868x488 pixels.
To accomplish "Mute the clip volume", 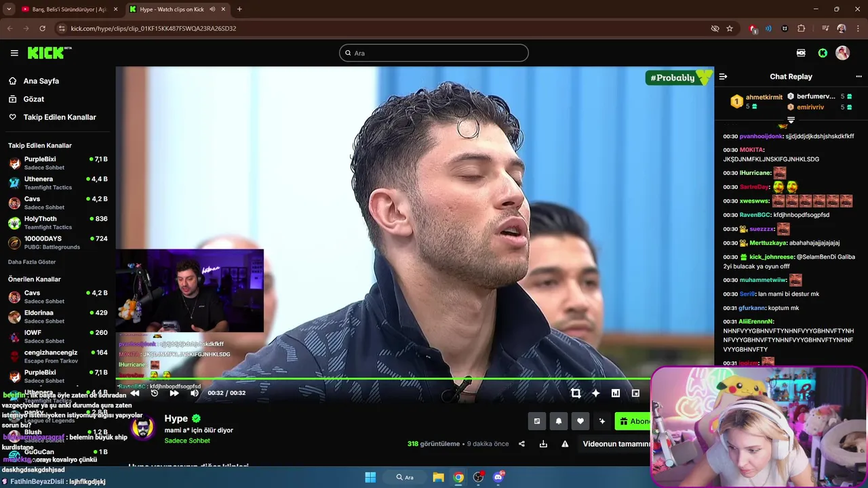I will click(195, 393).
